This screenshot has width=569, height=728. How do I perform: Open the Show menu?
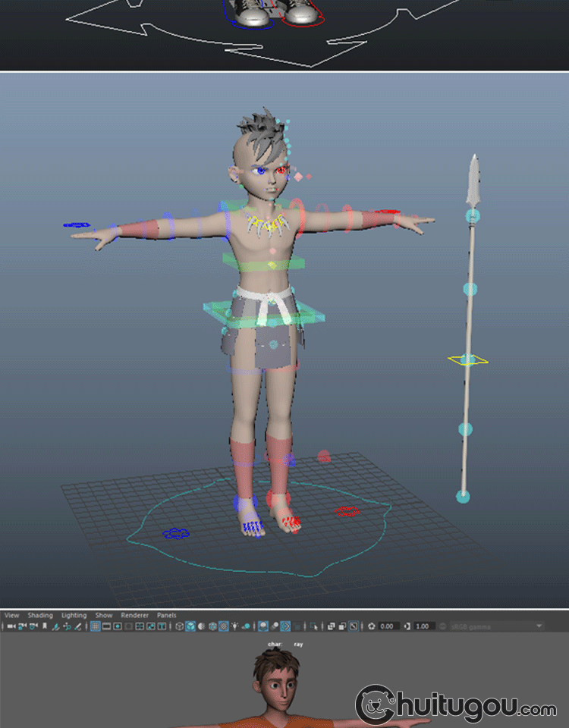[x=104, y=615]
